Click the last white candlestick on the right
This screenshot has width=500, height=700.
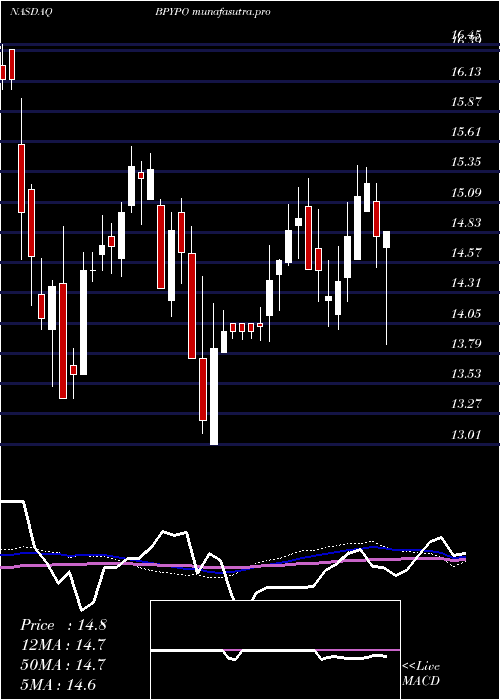tap(387, 239)
